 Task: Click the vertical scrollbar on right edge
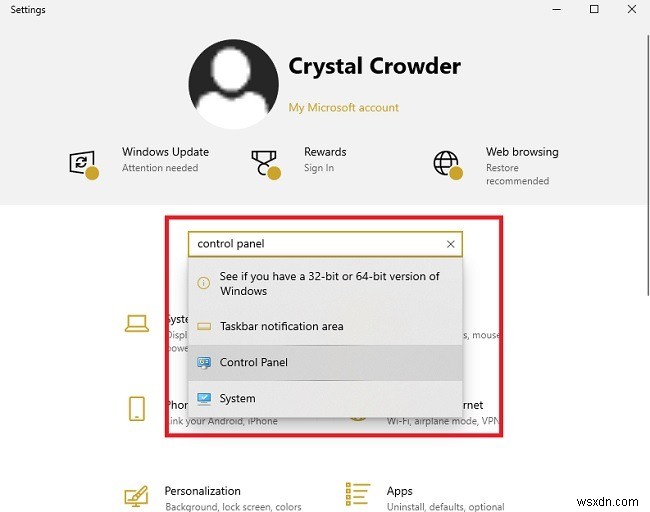click(x=647, y=166)
